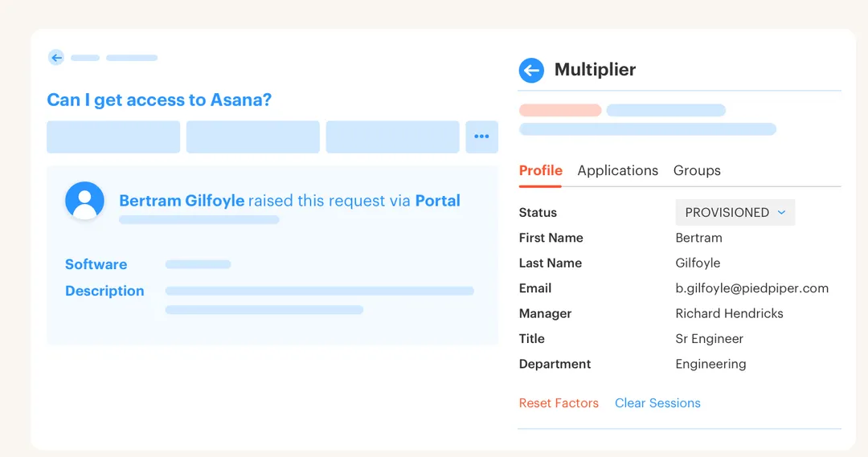Image resolution: width=868 pixels, height=457 pixels.
Task: Click the Reset Factors link
Action: (559, 402)
